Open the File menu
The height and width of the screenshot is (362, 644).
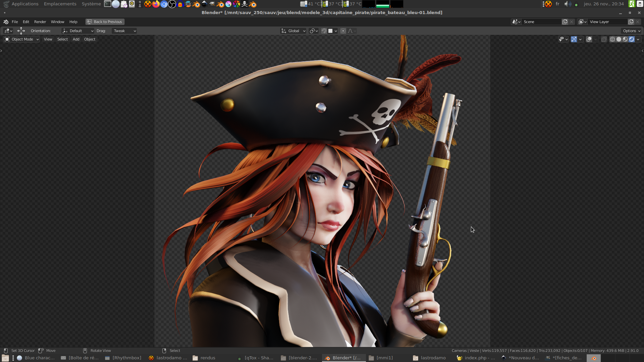click(15, 22)
